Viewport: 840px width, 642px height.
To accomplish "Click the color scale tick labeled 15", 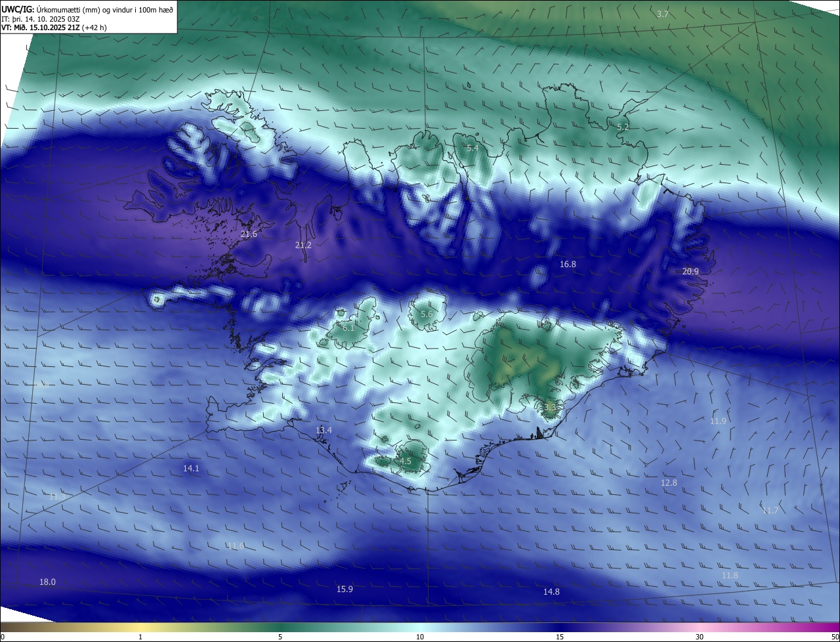I will pyautogui.click(x=560, y=637).
